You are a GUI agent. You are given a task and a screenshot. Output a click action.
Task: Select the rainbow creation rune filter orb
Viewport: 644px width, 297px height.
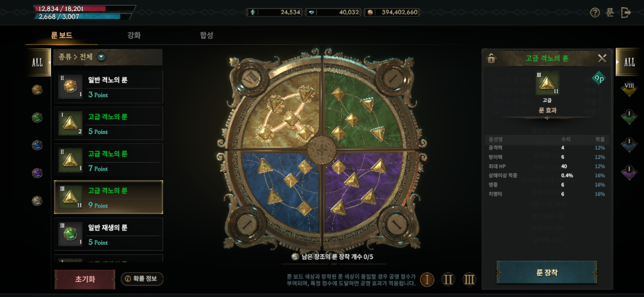(x=37, y=201)
